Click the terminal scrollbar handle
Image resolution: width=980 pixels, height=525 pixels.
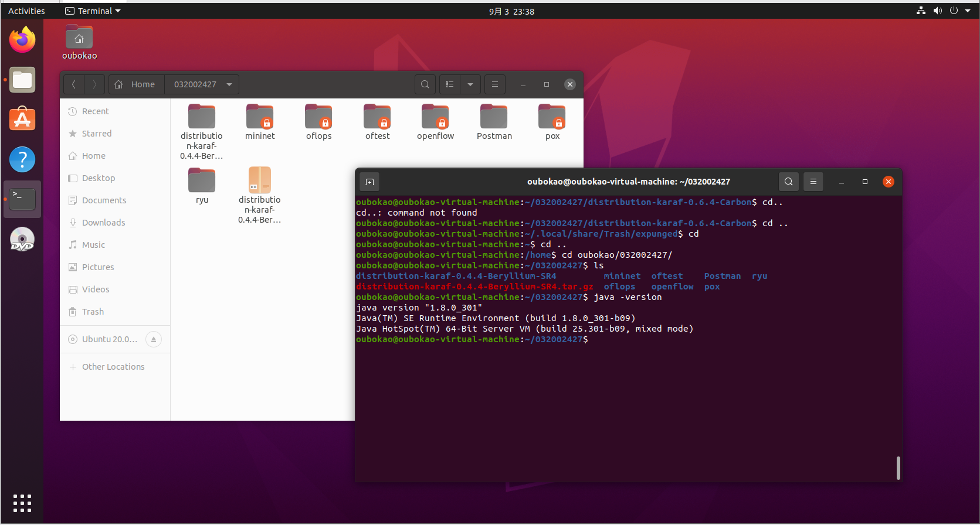[898, 468]
